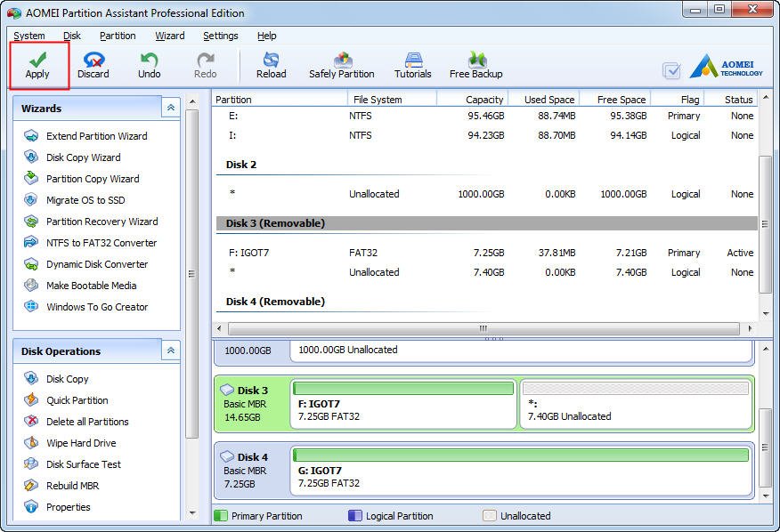
Task: Collapse the Wizards panel
Action: tap(170, 108)
